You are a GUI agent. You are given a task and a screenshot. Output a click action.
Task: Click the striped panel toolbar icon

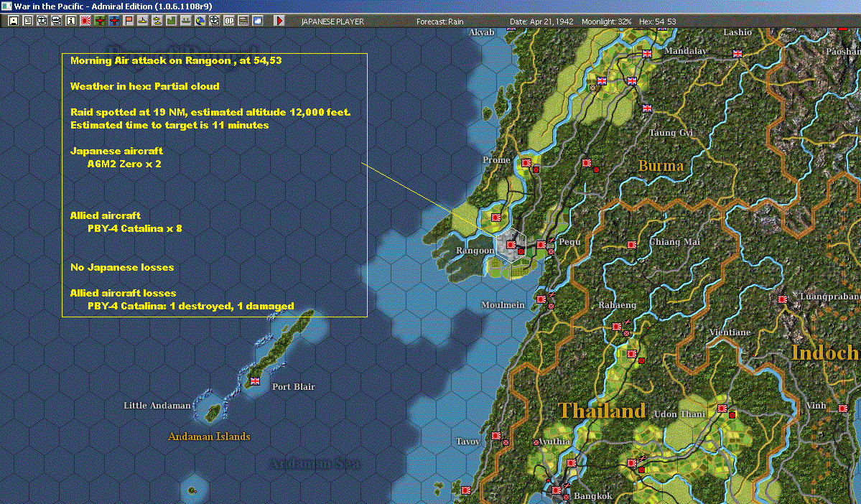[243, 21]
